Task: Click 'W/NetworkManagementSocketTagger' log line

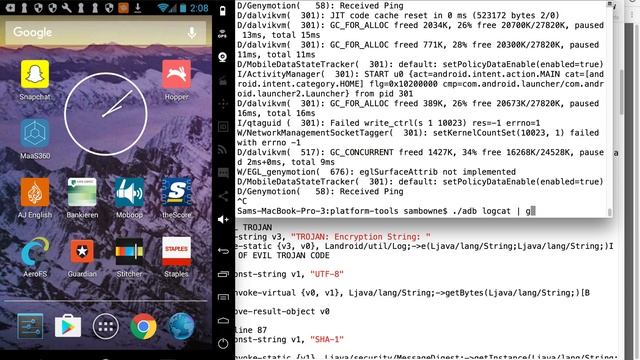Action: [418, 138]
